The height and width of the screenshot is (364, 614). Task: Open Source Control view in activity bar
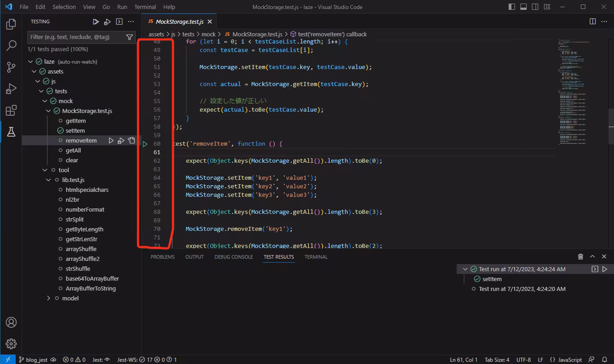point(11,67)
